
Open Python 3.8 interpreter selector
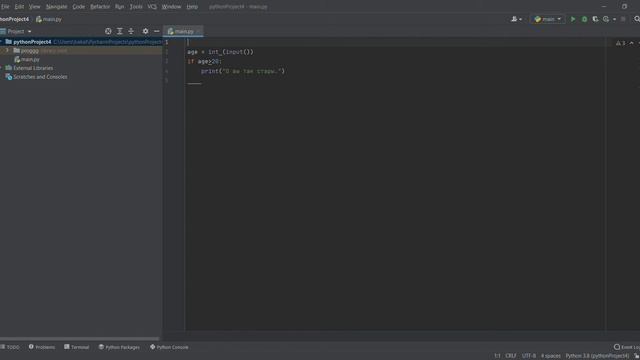(x=597, y=356)
